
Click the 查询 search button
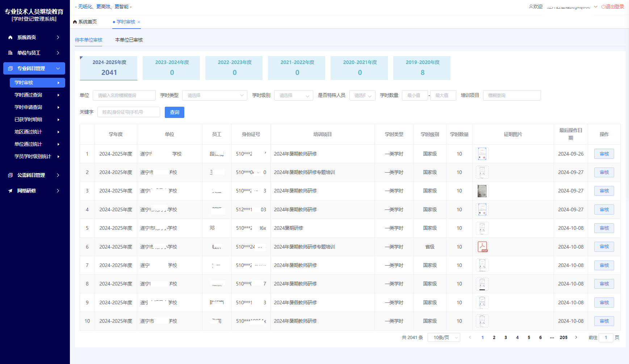[175, 112]
